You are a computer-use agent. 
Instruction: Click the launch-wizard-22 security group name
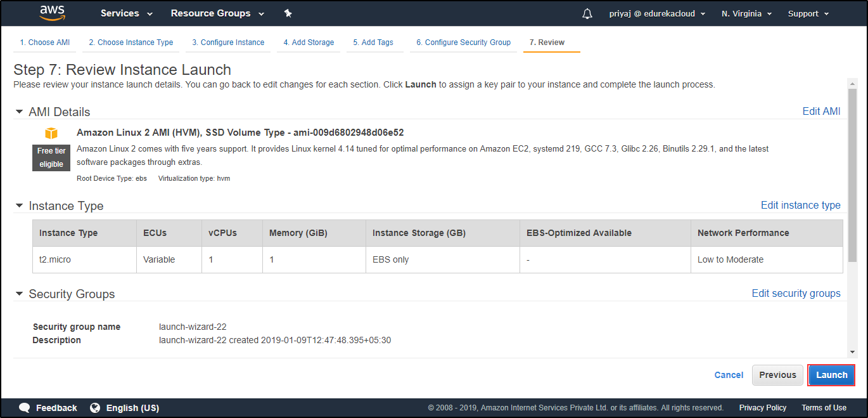pyautogui.click(x=193, y=327)
